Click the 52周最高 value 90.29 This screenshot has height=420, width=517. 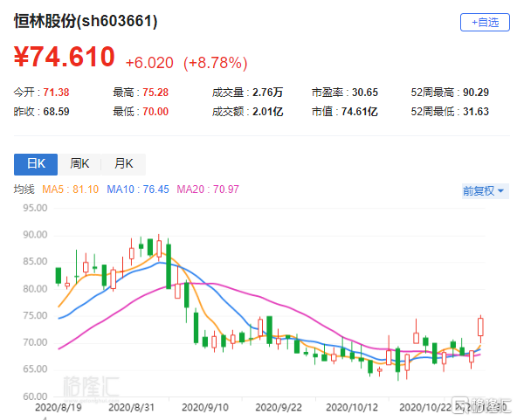click(x=476, y=93)
